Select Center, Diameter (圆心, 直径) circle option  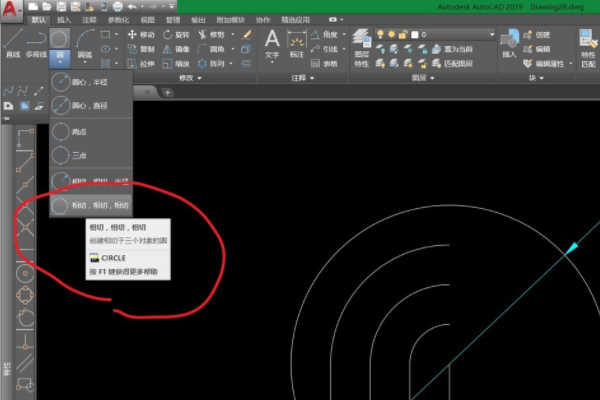[91, 105]
